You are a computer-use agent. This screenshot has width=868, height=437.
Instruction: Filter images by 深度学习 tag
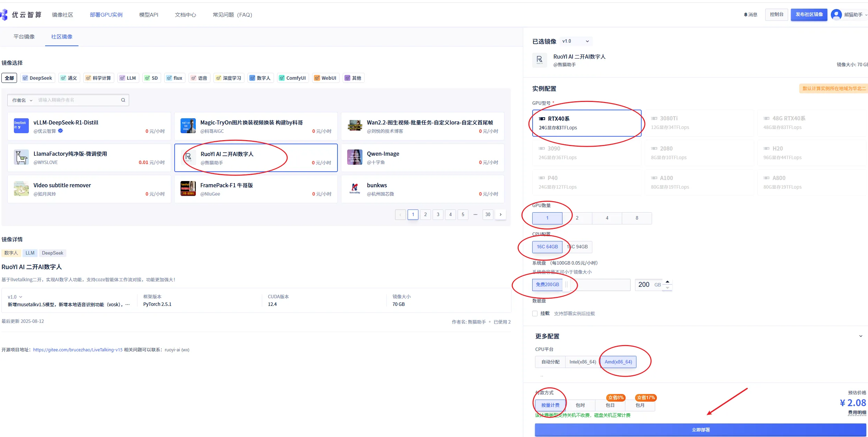229,78
